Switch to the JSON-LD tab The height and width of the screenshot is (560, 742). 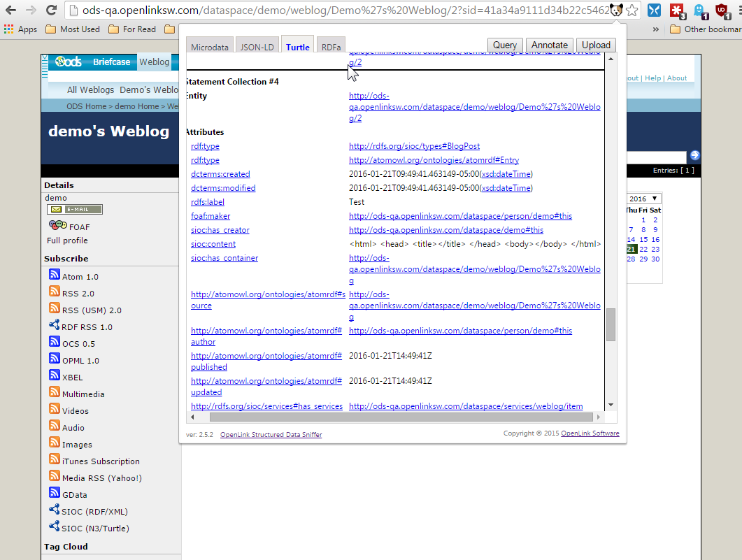tap(257, 47)
